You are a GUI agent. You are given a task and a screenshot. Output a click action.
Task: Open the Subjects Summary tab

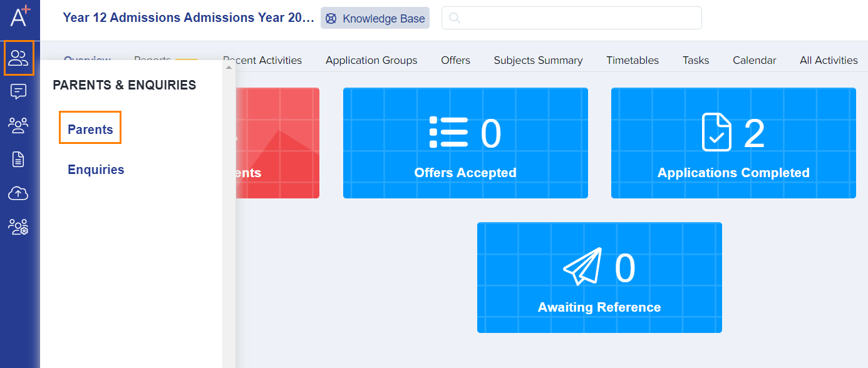[x=538, y=60]
